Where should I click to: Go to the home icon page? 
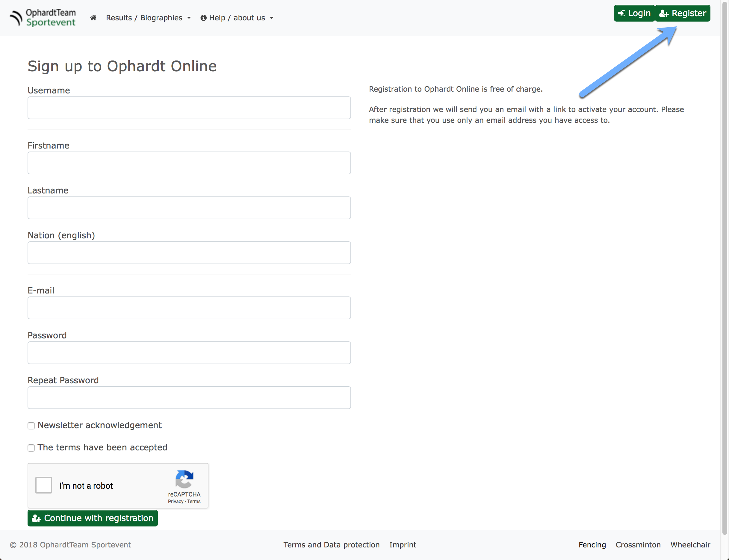click(x=93, y=18)
